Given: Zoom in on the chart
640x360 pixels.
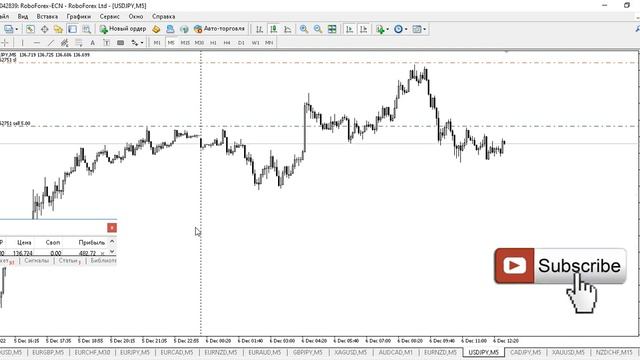Looking at the screenshot, I should click(304, 29).
